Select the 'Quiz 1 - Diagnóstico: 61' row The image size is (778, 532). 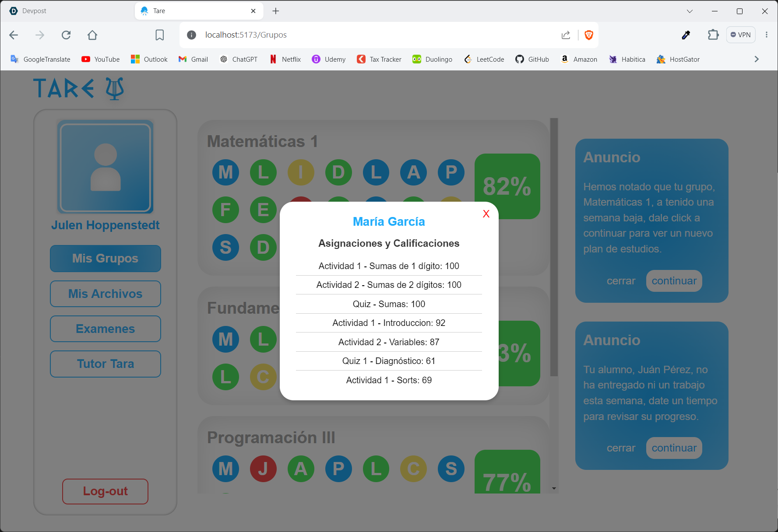tap(389, 361)
